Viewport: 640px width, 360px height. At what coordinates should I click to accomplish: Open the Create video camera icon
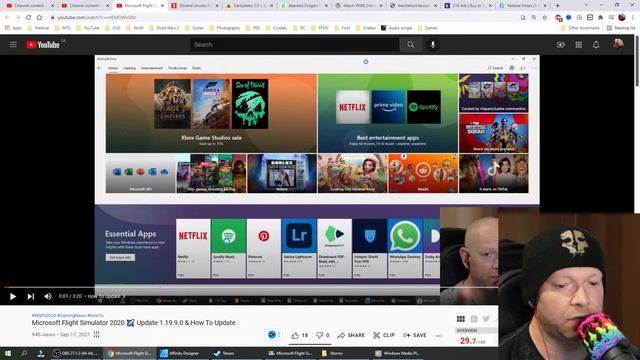coord(561,44)
